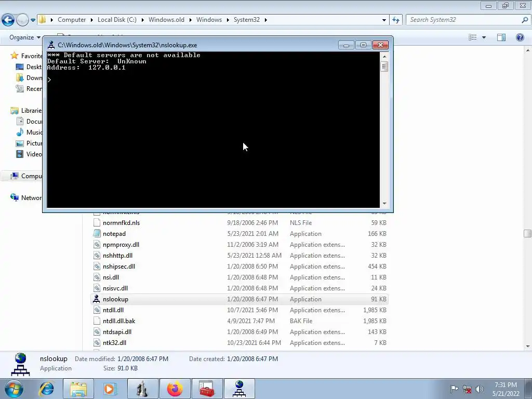The height and width of the screenshot is (399, 532).
Task: Open Windows Explorer taskbar button
Action: pyautogui.click(x=78, y=389)
